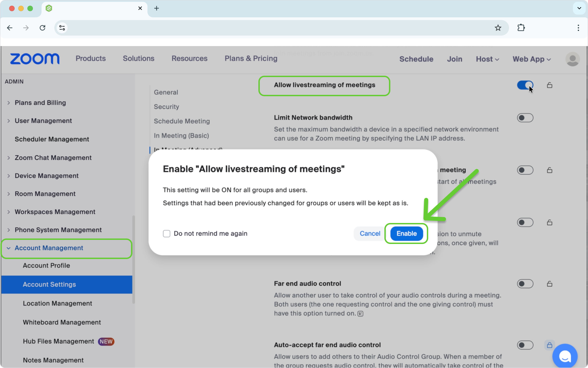Click the info icon after 'option turned on.'
The width and height of the screenshot is (588, 368).
pos(360,314)
